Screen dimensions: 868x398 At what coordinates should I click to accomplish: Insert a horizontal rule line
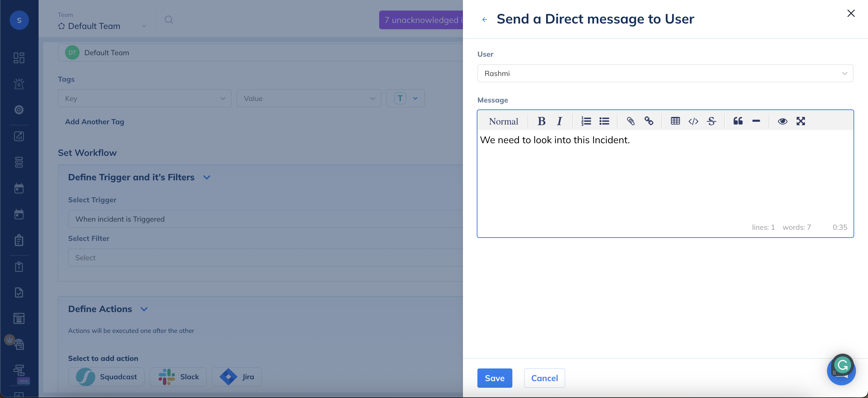756,121
